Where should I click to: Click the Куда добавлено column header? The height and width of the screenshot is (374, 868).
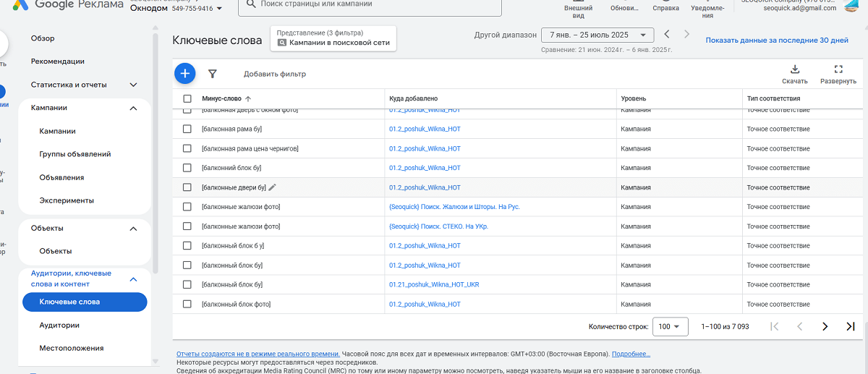coord(413,98)
